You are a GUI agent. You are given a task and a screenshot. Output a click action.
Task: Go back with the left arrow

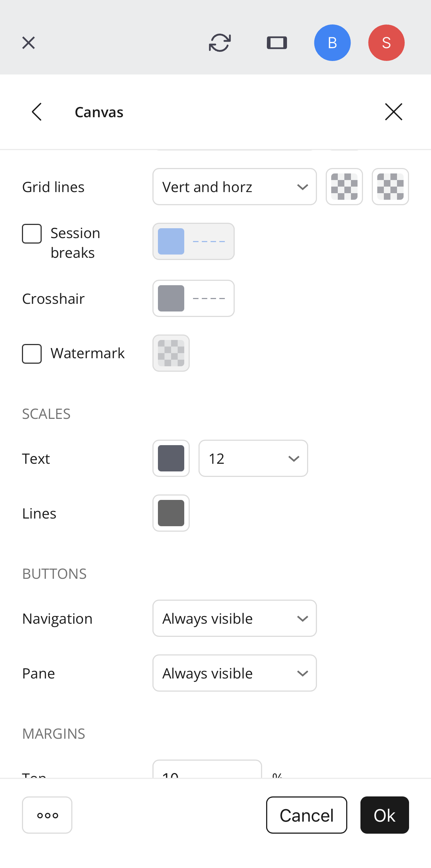click(37, 112)
